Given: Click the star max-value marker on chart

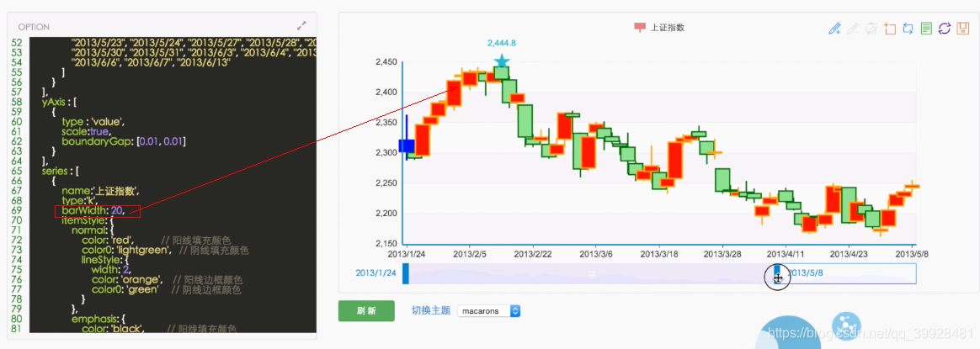Looking at the screenshot, I should (502, 61).
